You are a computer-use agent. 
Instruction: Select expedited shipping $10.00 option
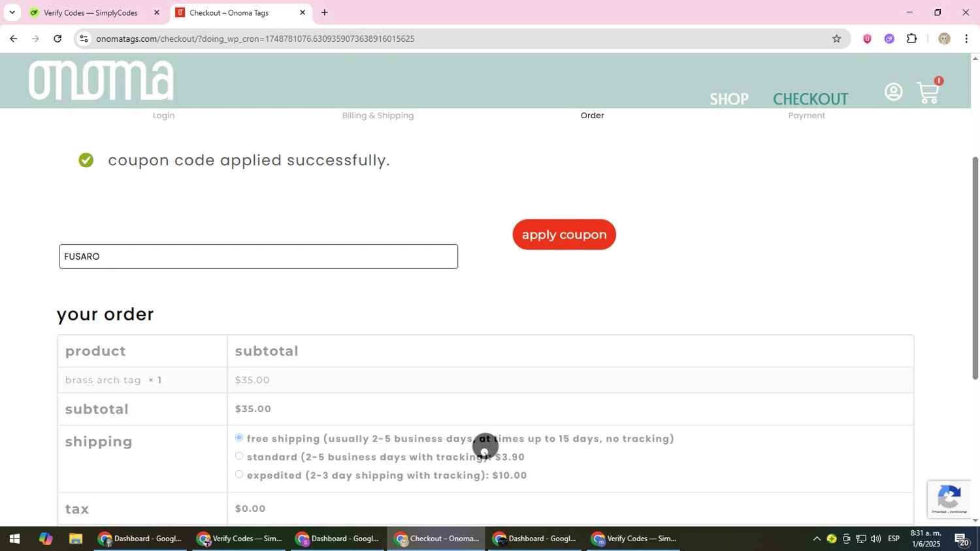tap(239, 474)
